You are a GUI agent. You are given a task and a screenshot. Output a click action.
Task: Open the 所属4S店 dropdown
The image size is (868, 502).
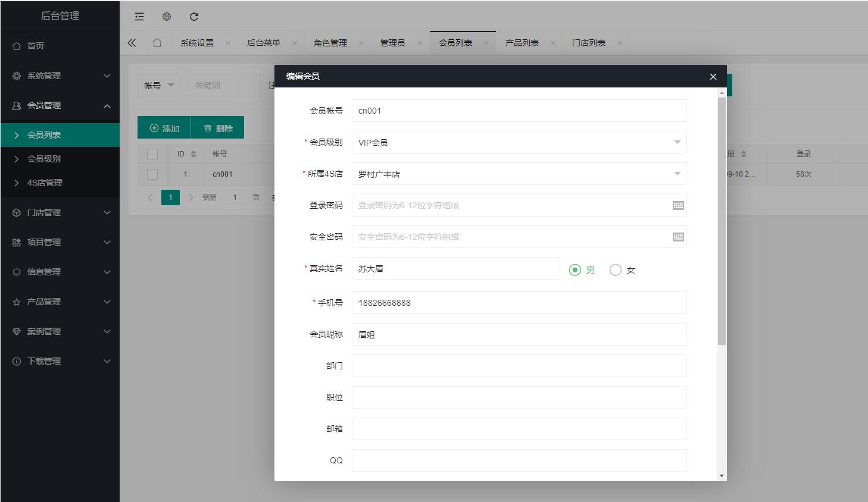tap(519, 174)
